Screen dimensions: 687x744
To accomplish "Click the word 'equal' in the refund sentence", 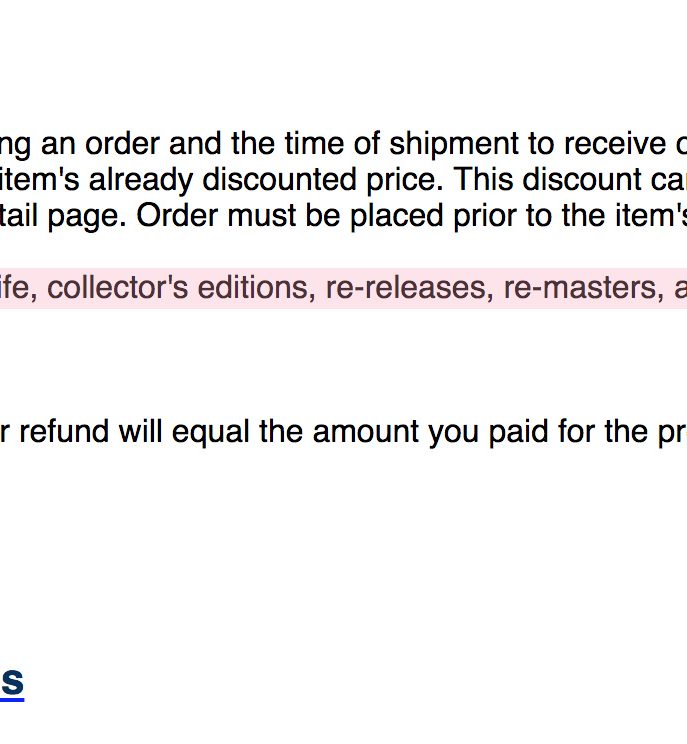I will [x=211, y=432].
